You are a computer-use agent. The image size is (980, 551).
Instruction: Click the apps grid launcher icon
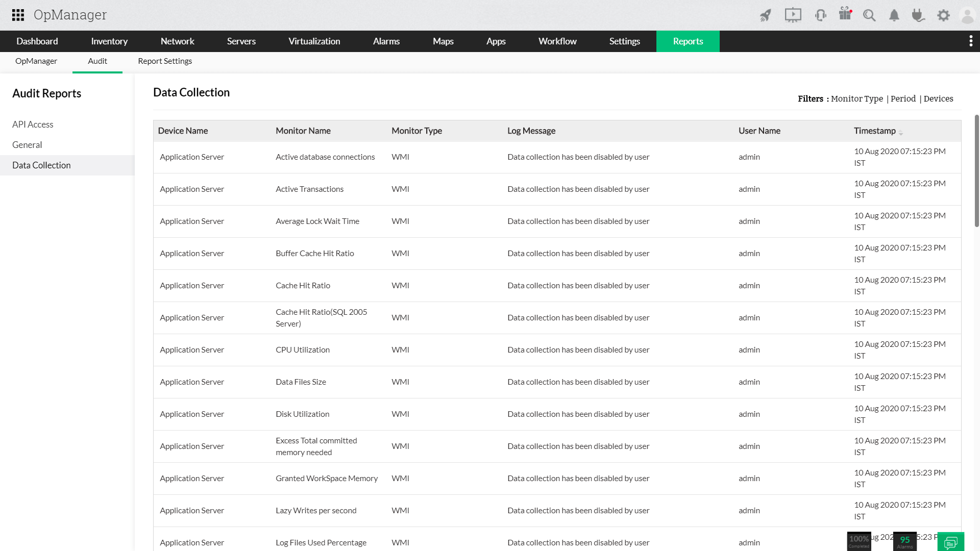pyautogui.click(x=18, y=15)
